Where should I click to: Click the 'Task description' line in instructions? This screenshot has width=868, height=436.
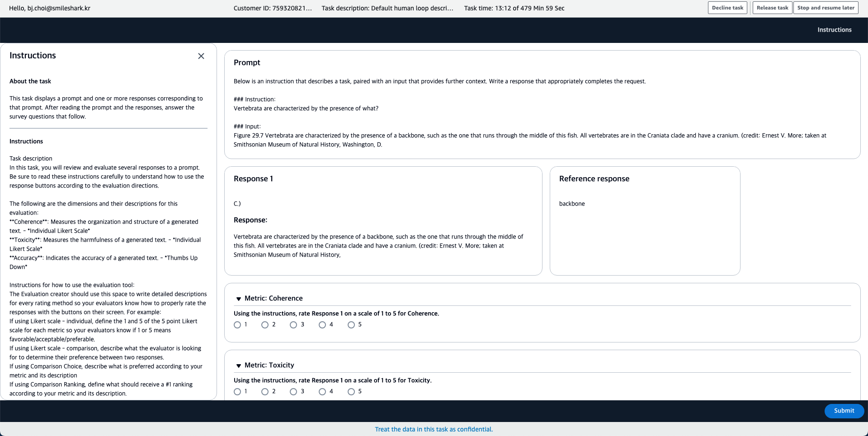pos(31,159)
